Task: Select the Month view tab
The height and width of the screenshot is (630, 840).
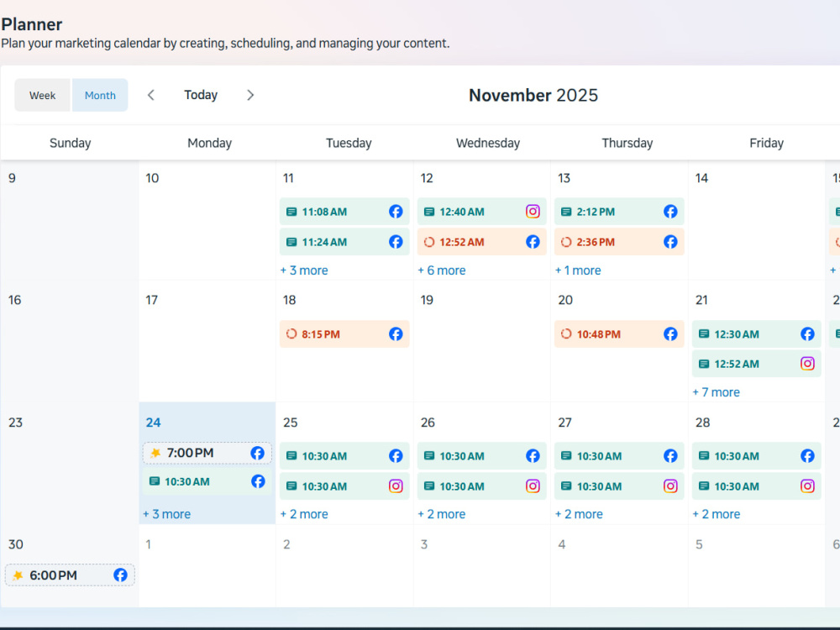Action: tap(100, 96)
